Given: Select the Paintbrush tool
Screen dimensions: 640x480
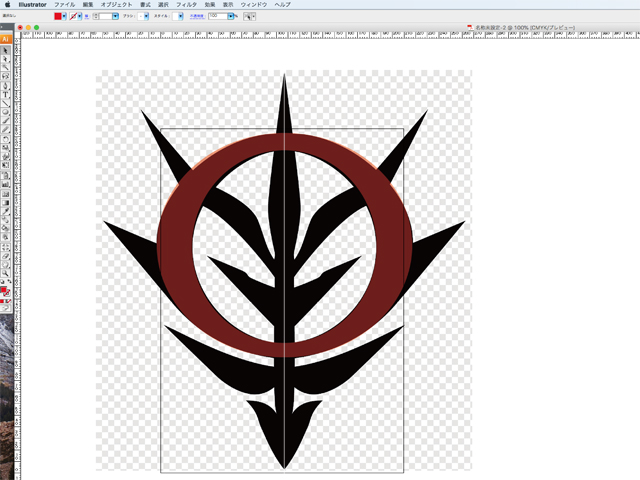Looking at the screenshot, I should coord(6,121).
